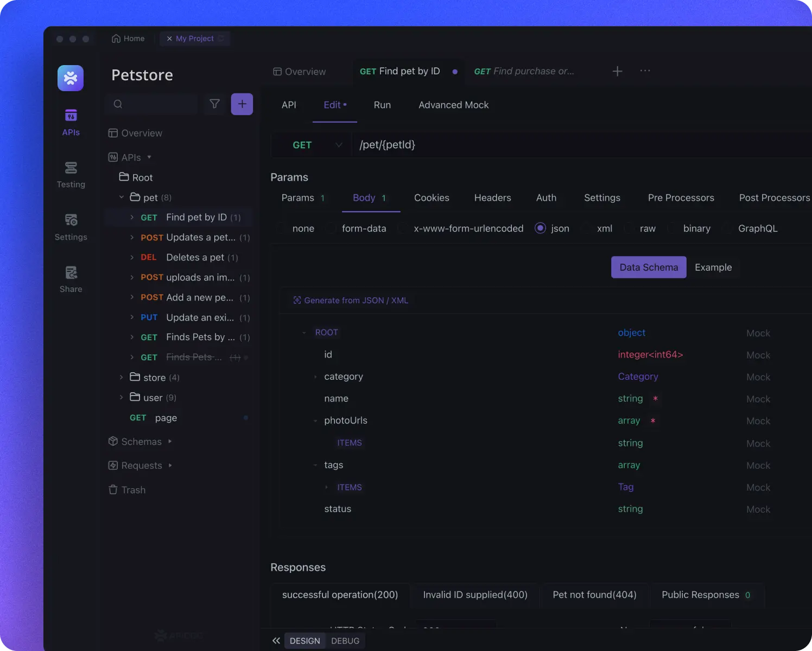Screen dimensions: 812x651
Task: Click the integer<int64> type
Action: [650, 354]
